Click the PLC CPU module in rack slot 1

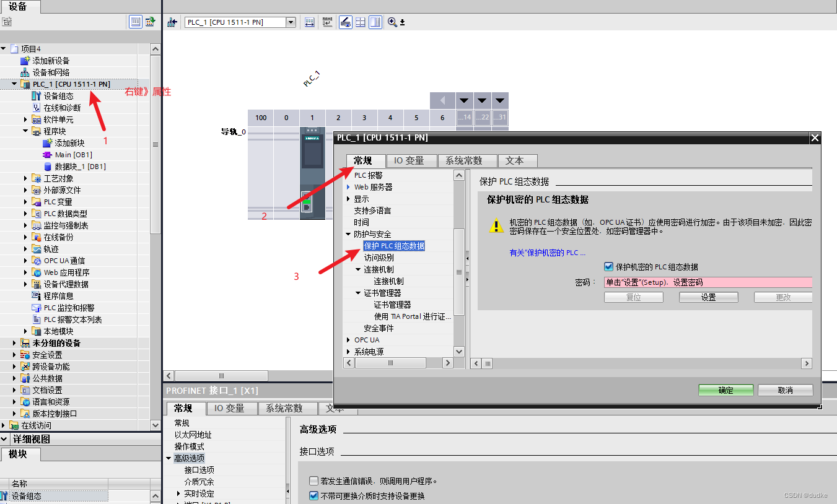[312, 172]
